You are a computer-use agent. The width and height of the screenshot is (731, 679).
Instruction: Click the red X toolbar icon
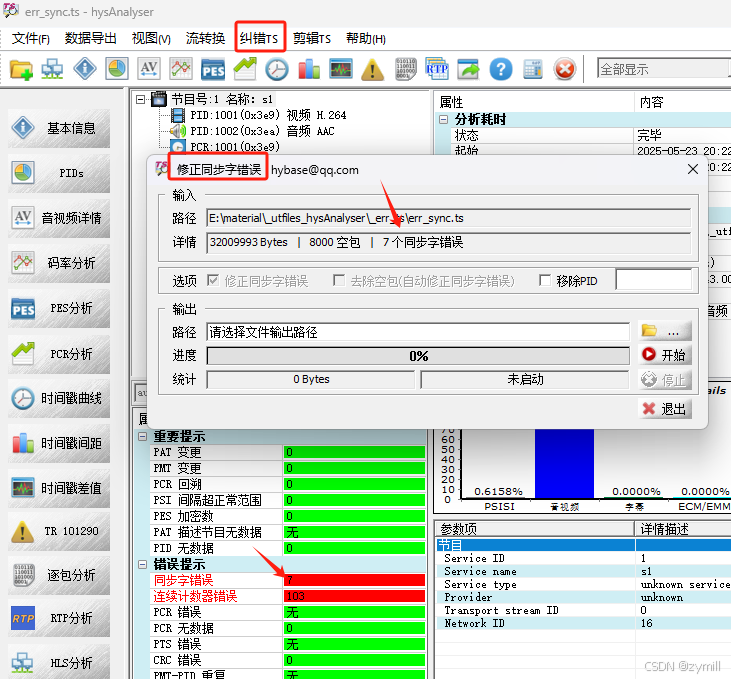point(565,69)
